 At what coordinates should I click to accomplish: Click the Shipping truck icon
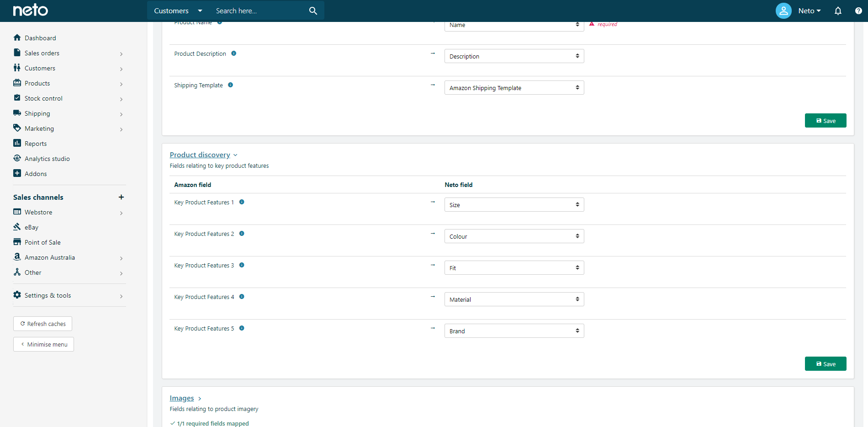(17, 113)
